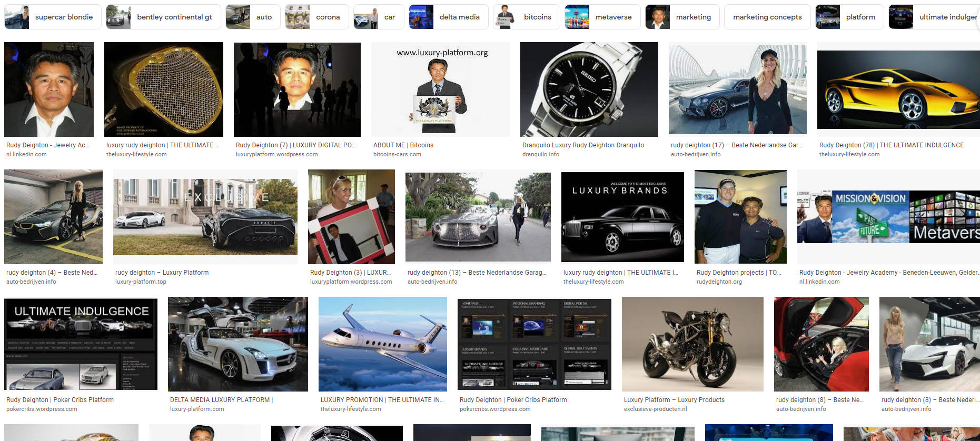This screenshot has height=441, width=980.
Task: Visit rudydeighton.org source link
Action: (719, 282)
